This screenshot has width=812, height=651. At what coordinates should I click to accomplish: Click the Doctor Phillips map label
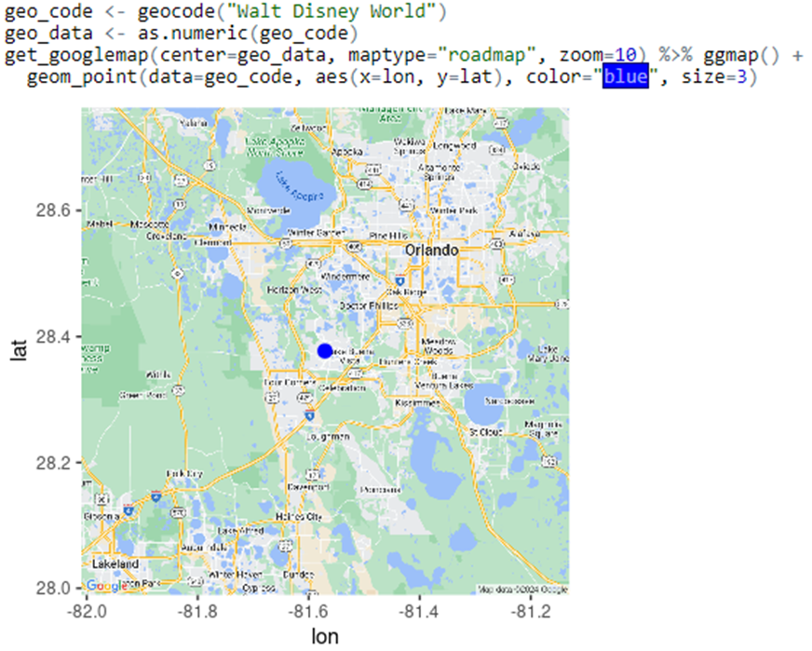pos(368,305)
